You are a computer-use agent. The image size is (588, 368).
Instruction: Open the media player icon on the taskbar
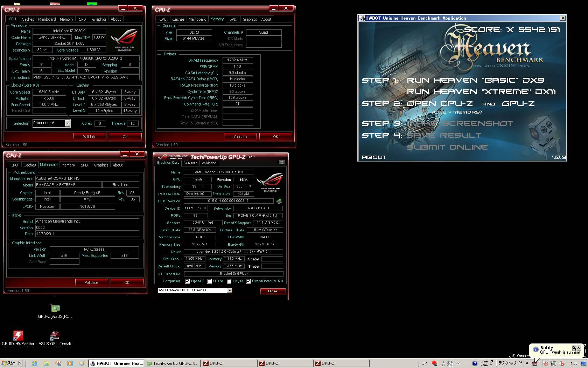(x=70, y=363)
